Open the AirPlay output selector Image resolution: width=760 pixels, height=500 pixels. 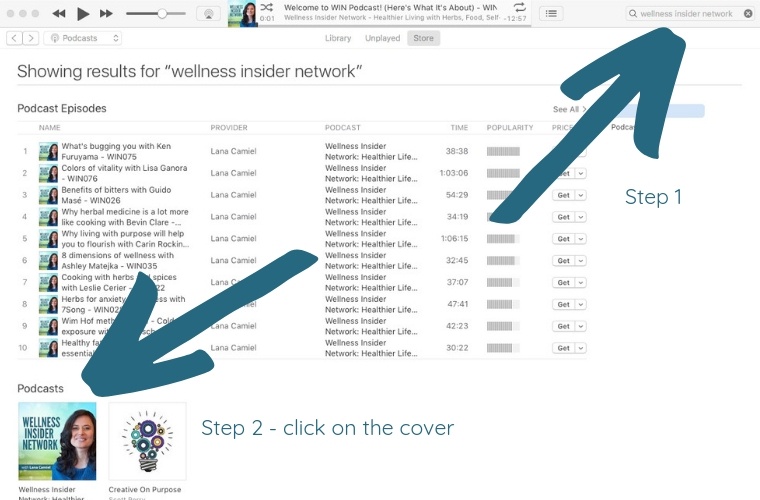(x=208, y=14)
